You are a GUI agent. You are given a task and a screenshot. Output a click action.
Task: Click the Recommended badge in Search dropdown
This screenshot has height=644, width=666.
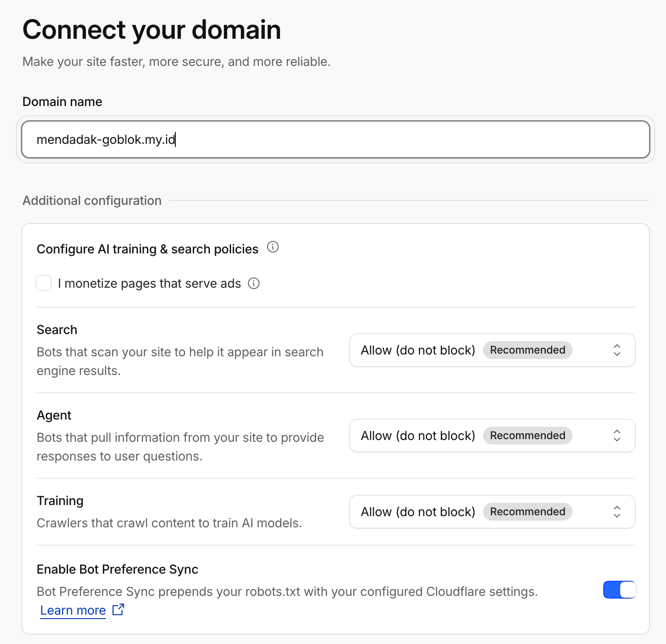click(x=528, y=350)
